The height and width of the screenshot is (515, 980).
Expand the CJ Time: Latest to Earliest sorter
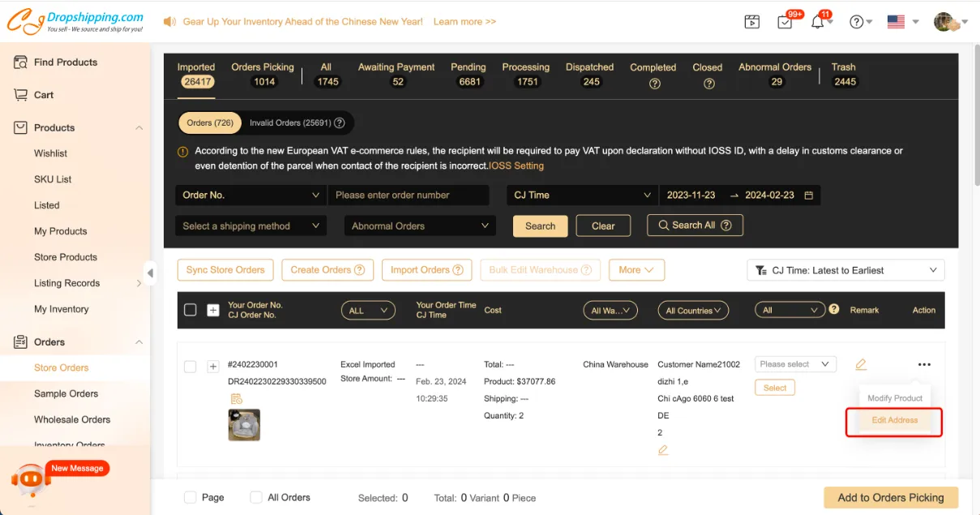pyautogui.click(x=845, y=270)
